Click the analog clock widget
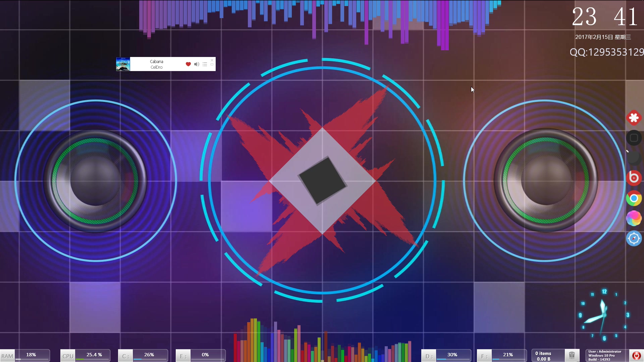 click(x=604, y=315)
